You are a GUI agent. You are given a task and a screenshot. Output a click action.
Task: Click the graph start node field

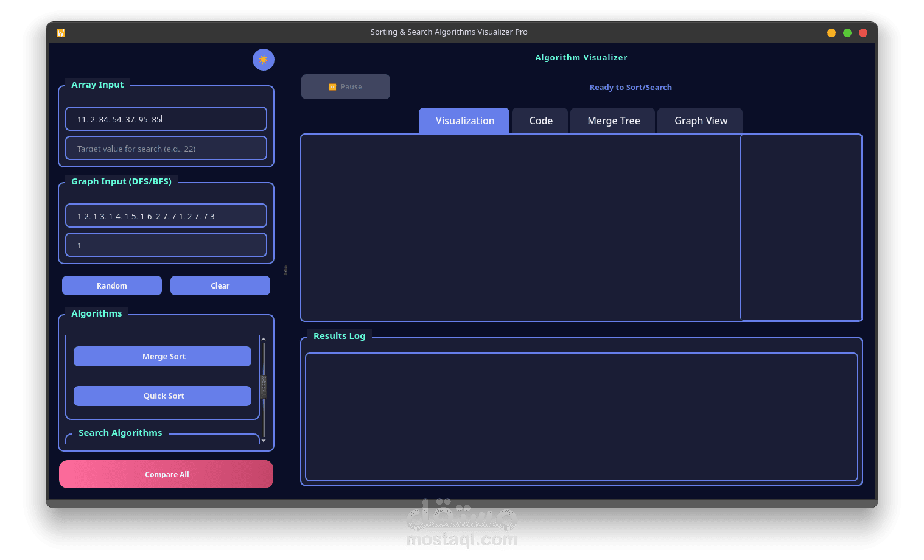coord(166,245)
